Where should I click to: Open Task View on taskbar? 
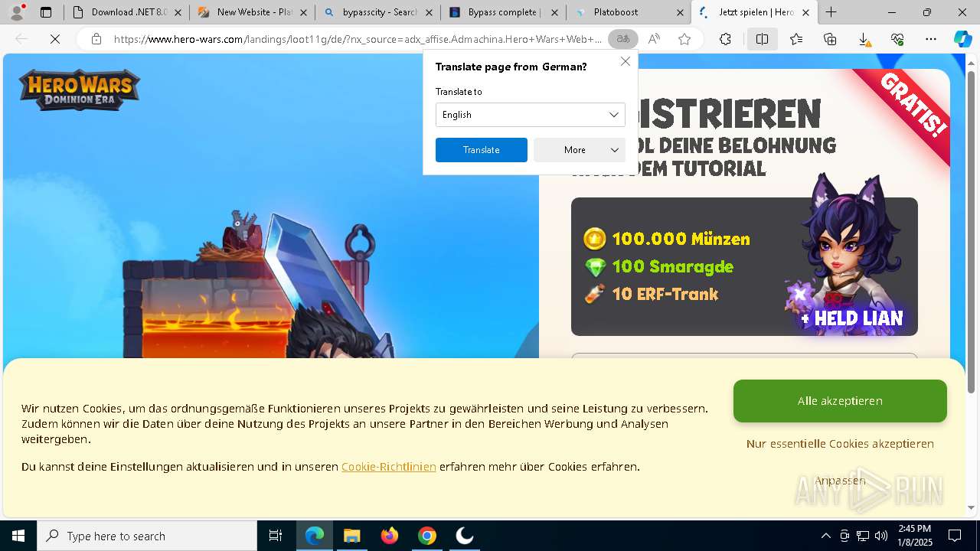(x=276, y=536)
